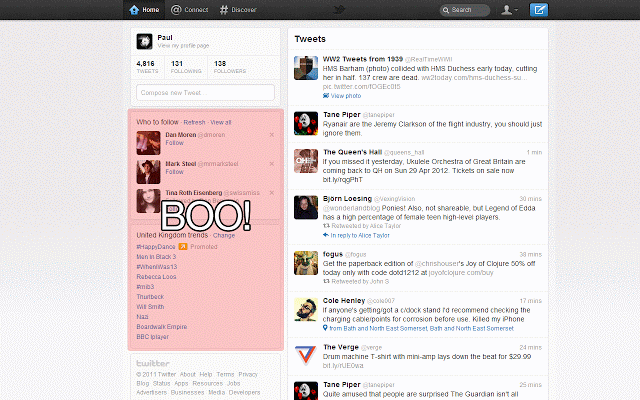Image resolution: width=640 pixels, height=400 pixels.
Task: Open the Status footer link
Action: (162, 383)
